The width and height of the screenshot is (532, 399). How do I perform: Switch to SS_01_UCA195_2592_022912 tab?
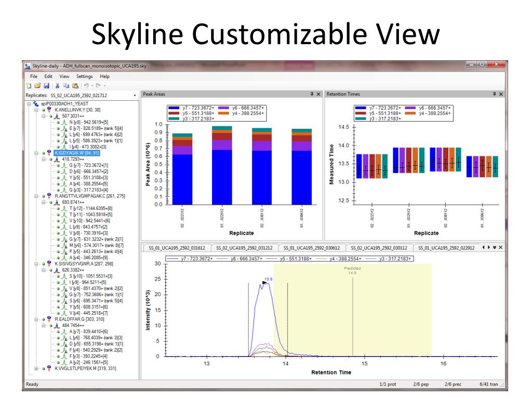[446, 248]
